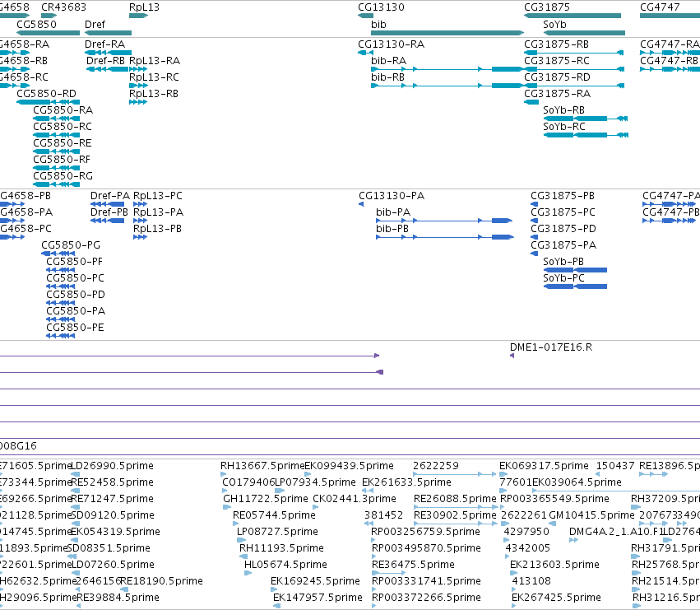This screenshot has height=610, width=700.
Task: Click transcript CG31875-RB label
Action: coord(556,44)
